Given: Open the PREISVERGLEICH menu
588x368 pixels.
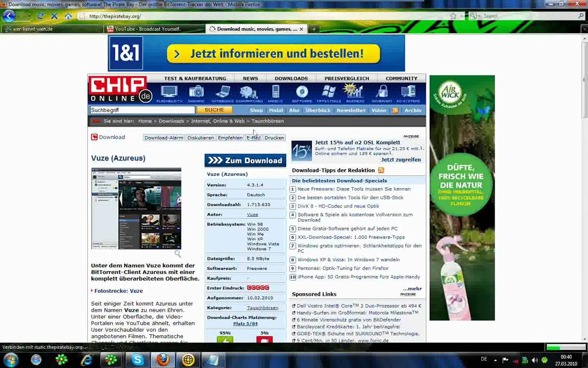Looking at the screenshot, I should tap(347, 79).
